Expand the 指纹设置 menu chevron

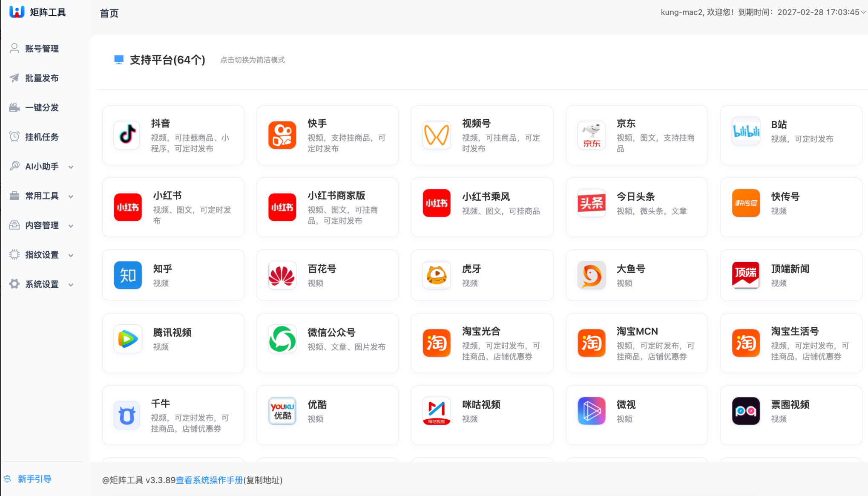[x=71, y=255]
